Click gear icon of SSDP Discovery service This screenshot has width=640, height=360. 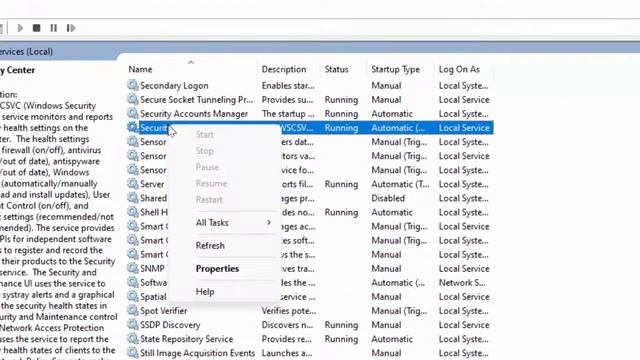(x=132, y=324)
